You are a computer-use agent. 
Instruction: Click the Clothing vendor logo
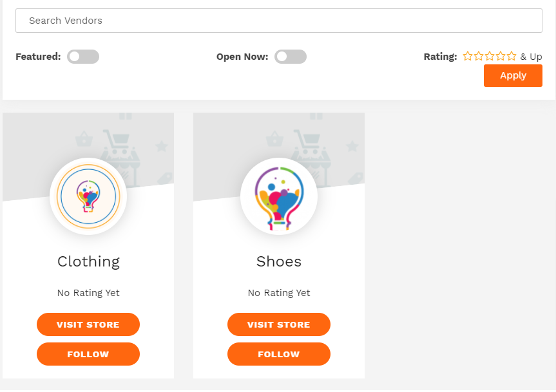pyautogui.click(x=88, y=196)
